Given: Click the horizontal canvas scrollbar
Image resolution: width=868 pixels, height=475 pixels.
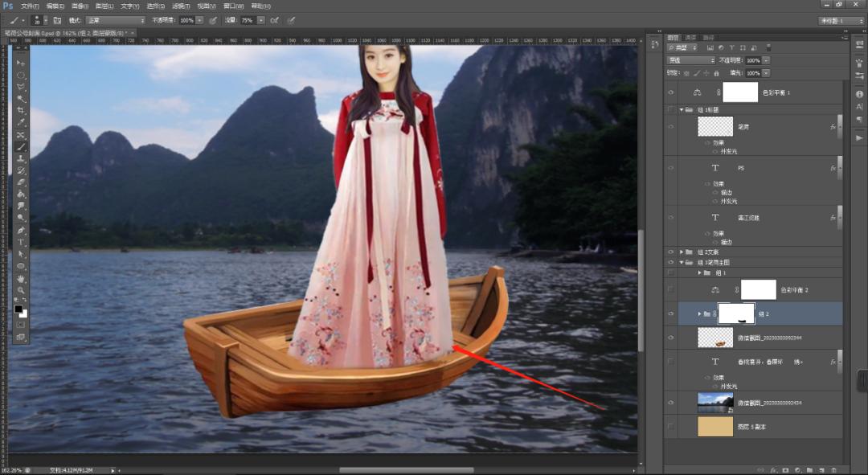Looking at the screenshot, I should point(407,470).
